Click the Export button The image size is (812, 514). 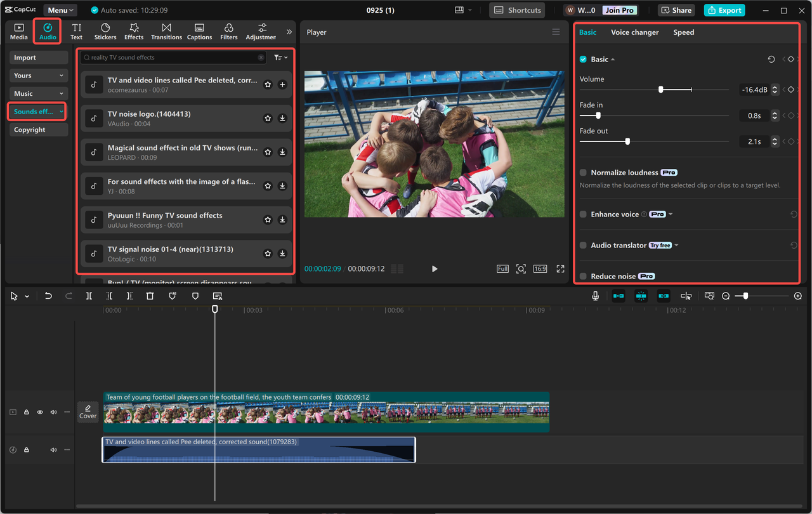pyautogui.click(x=724, y=10)
